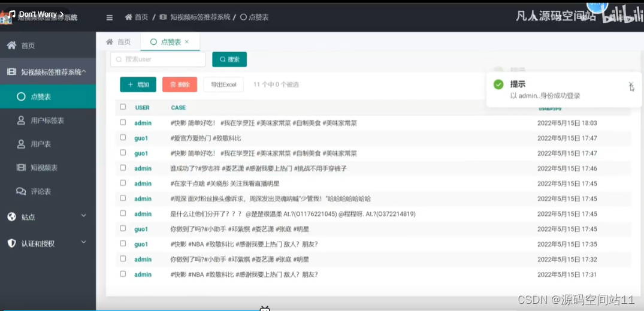The height and width of the screenshot is (311, 644).
Task: Check the admin row dated 17:31
Action: point(123,274)
